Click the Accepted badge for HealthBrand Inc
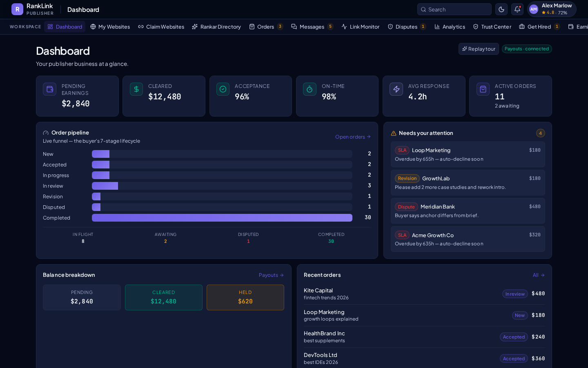The width and height of the screenshot is (588, 368). pos(514,337)
